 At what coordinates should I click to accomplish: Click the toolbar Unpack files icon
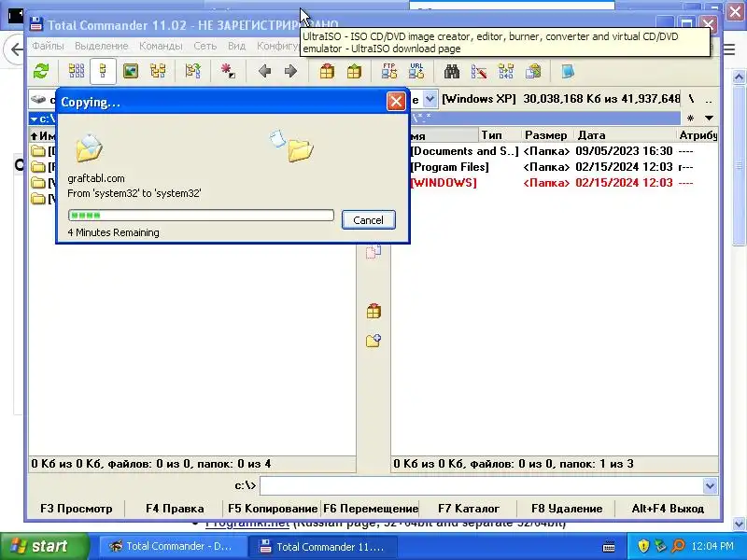(354, 72)
